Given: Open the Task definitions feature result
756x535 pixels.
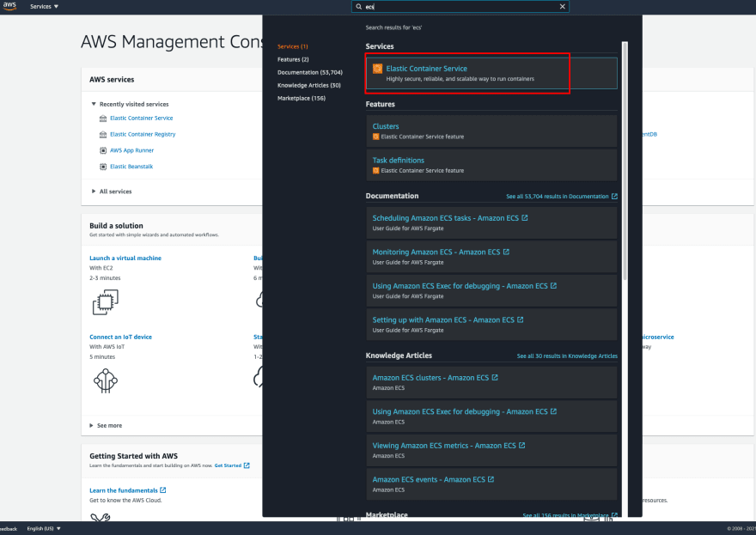Looking at the screenshot, I should 491,165.
